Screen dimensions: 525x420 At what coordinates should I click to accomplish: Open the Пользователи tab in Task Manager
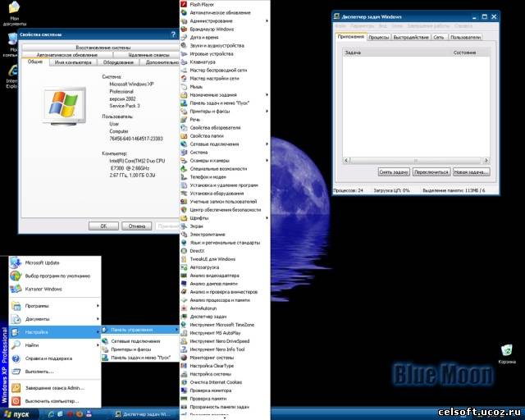click(465, 38)
